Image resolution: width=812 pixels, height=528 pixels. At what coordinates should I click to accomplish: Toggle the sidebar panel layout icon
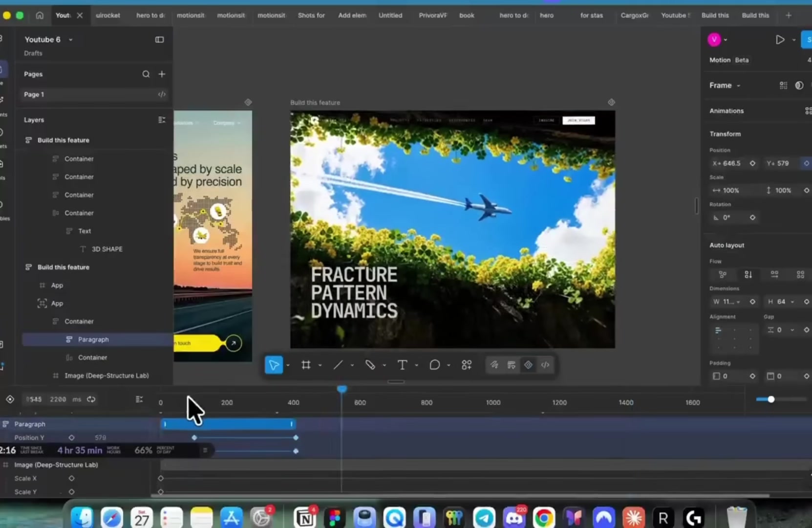pyautogui.click(x=159, y=40)
